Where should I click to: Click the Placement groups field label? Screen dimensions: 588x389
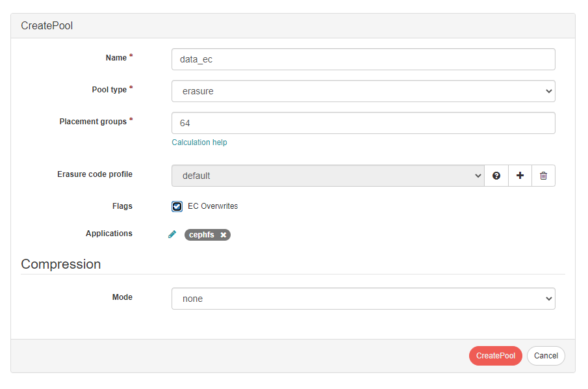tap(93, 122)
